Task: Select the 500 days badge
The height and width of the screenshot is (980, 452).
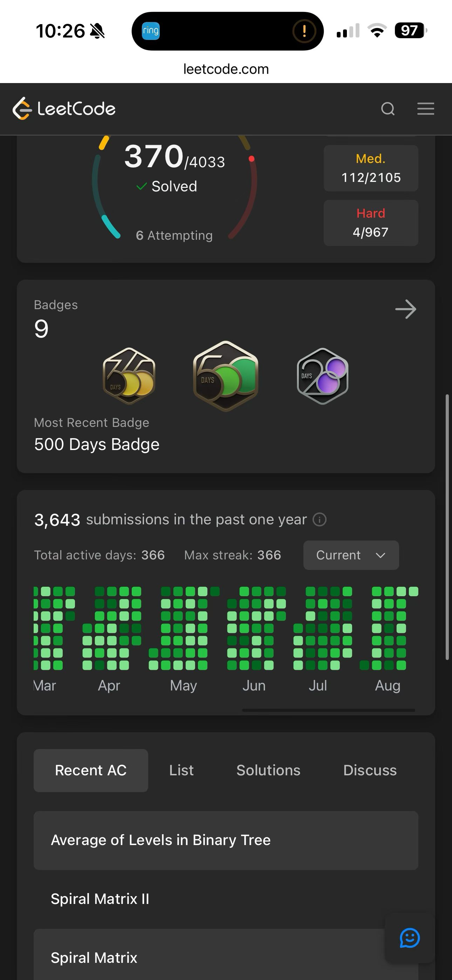Action: [226, 376]
